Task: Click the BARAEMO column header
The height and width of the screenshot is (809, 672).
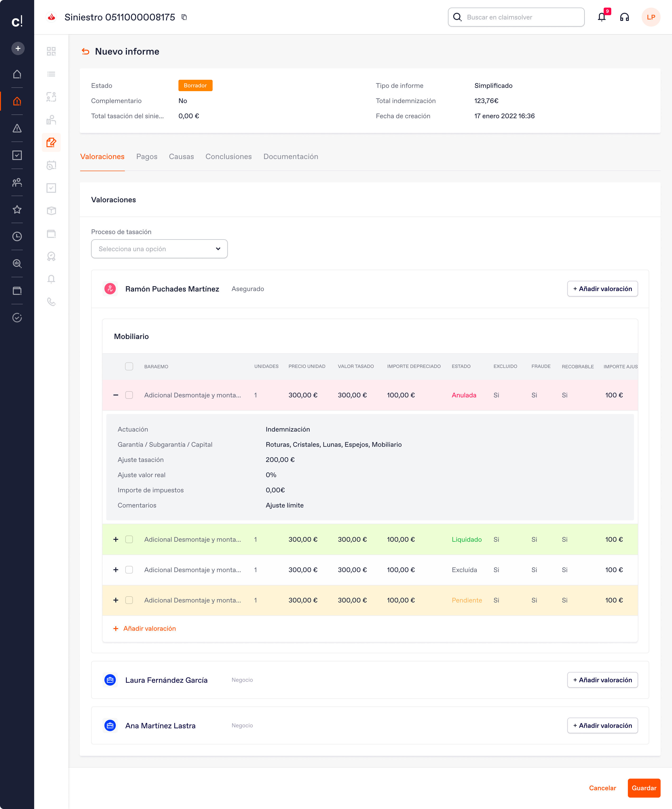Action: pyautogui.click(x=156, y=367)
